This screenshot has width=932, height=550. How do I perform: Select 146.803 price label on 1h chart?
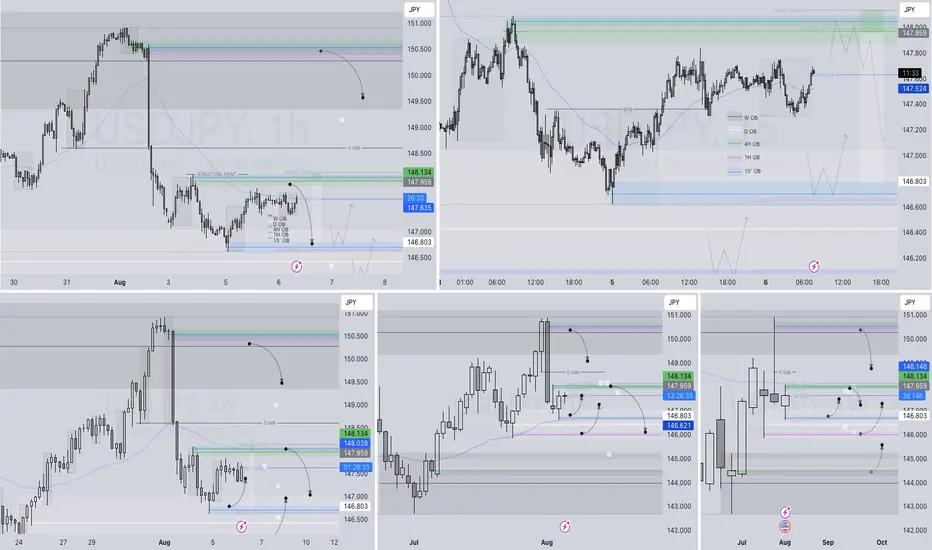pos(419,242)
